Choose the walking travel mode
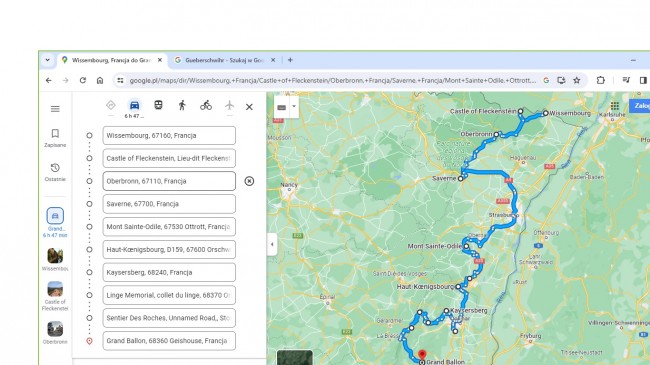This screenshot has width=650, height=365. click(x=182, y=105)
